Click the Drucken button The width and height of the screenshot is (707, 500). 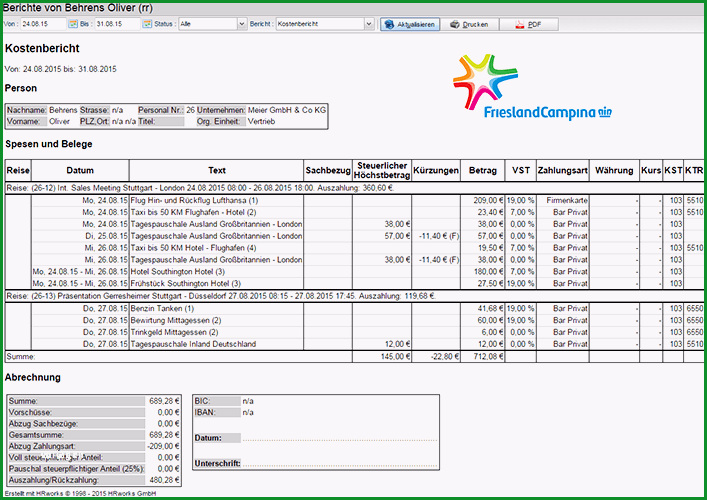[x=469, y=24]
